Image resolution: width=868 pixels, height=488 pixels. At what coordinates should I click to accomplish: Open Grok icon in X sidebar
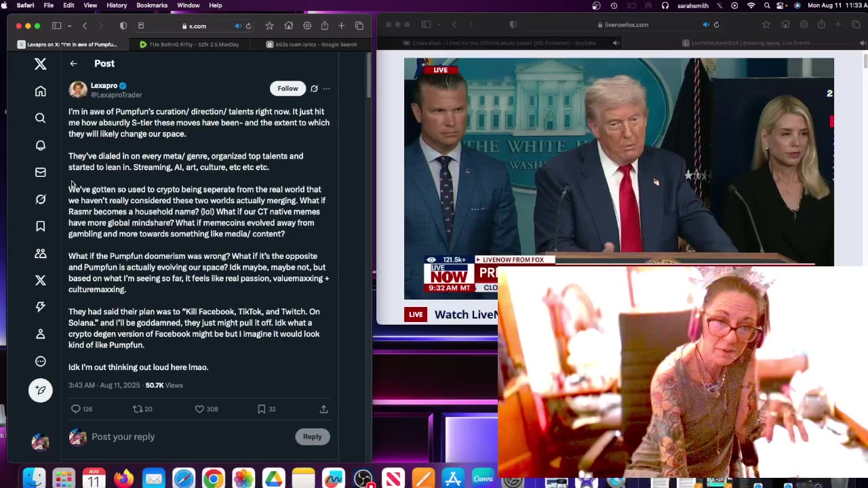[41, 199]
